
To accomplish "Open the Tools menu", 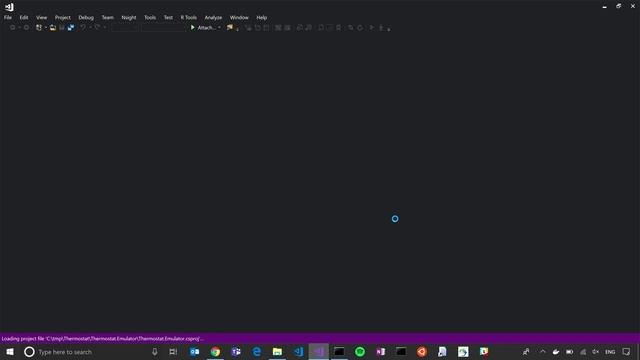I will point(150,18).
